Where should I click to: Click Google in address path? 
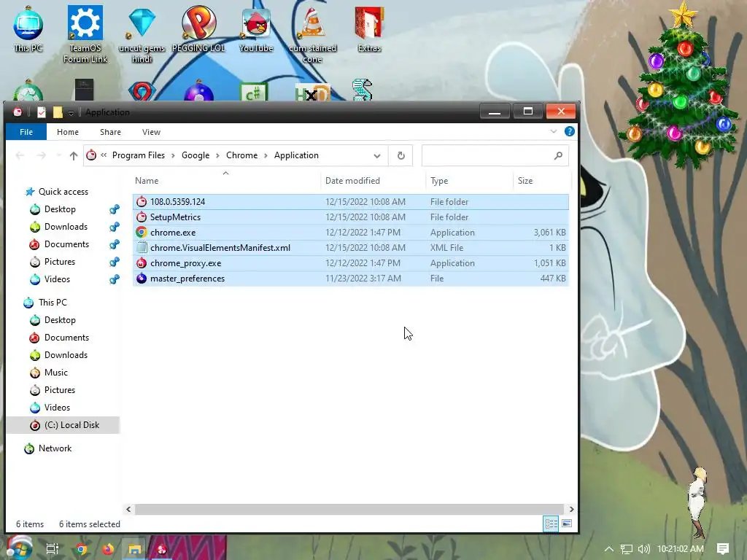tap(196, 155)
